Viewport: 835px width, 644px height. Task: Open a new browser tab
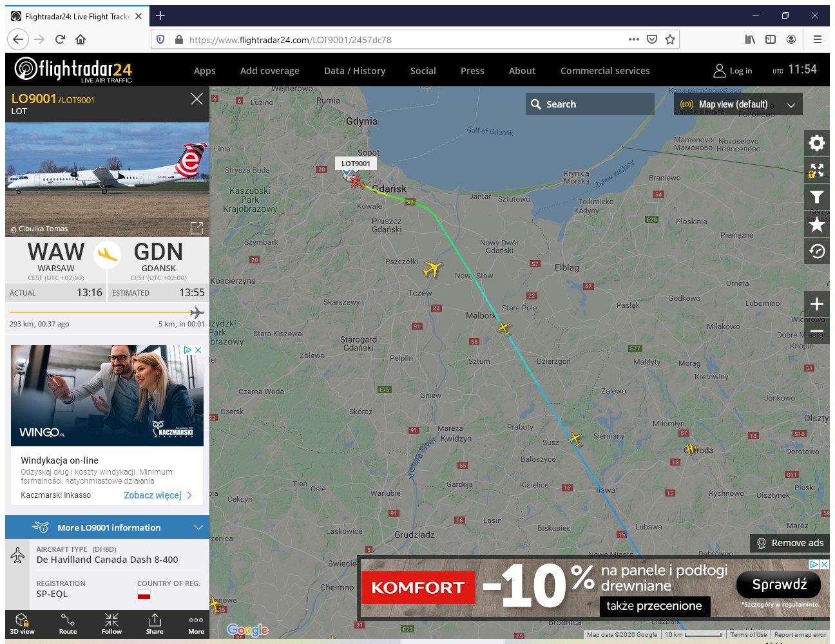160,15
